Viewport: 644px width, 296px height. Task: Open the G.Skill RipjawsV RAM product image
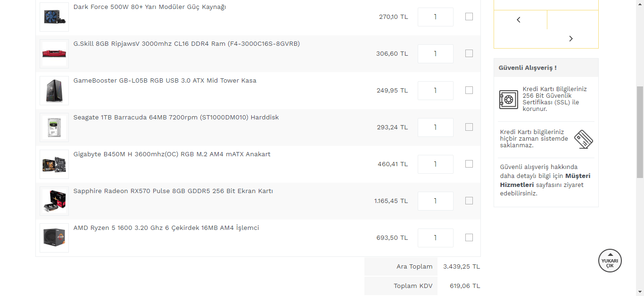pos(54,54)
